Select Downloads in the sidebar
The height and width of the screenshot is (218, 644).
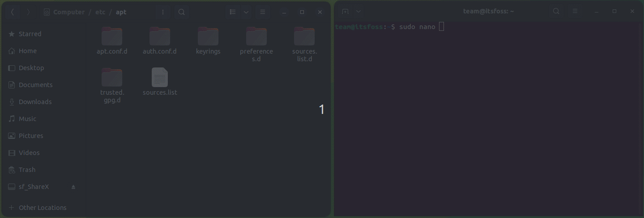pos(35,102)
